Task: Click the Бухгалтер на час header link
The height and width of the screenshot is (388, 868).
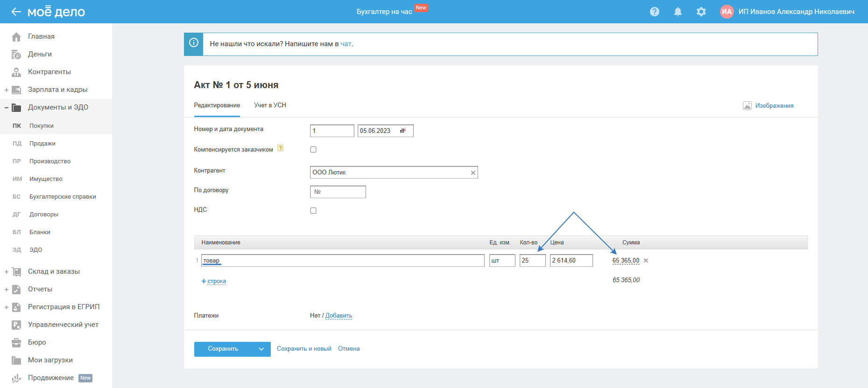Action: [x=384, y=12]
